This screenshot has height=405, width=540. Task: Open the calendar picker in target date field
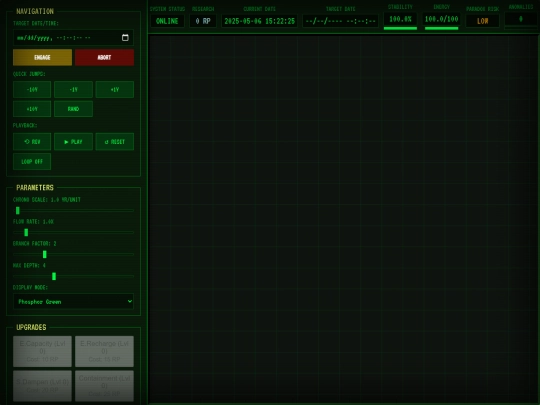click(x=125, y=38)
